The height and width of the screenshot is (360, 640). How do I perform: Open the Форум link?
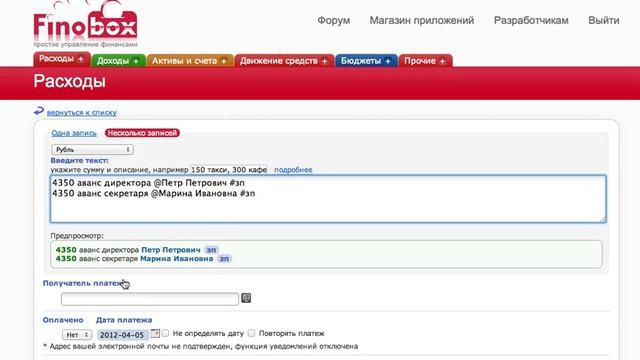[x=334, y=20]
